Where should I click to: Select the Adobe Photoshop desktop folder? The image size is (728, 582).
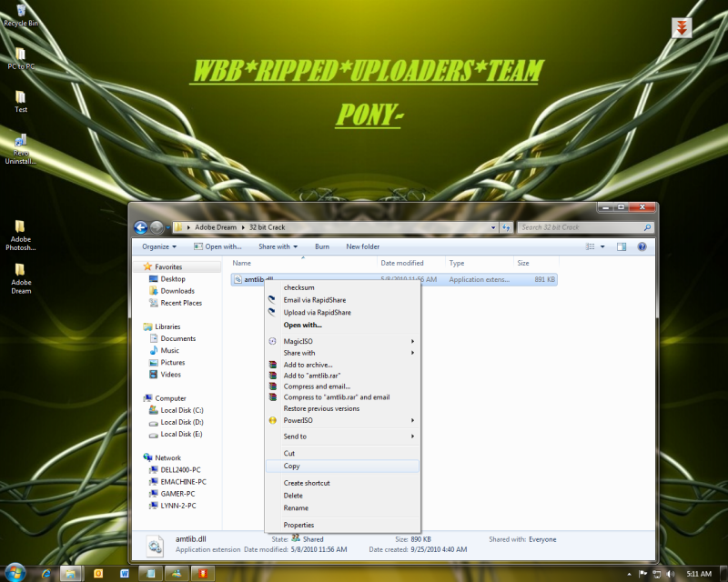21,236
